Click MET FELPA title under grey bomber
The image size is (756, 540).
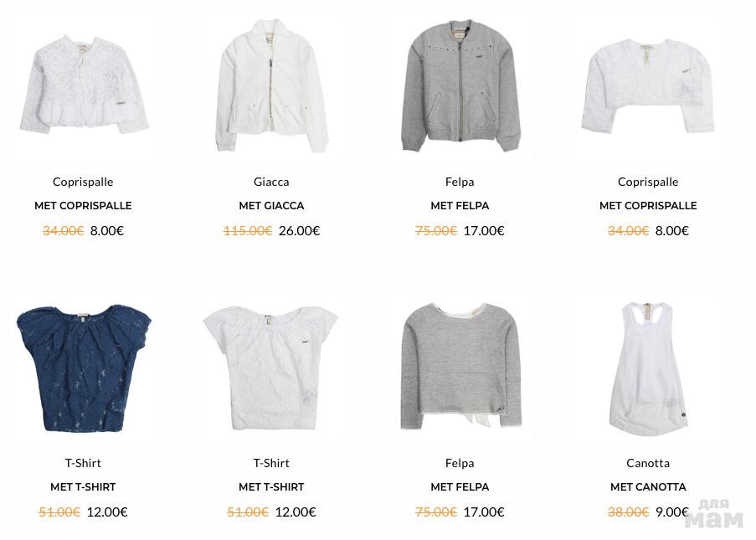460,205
